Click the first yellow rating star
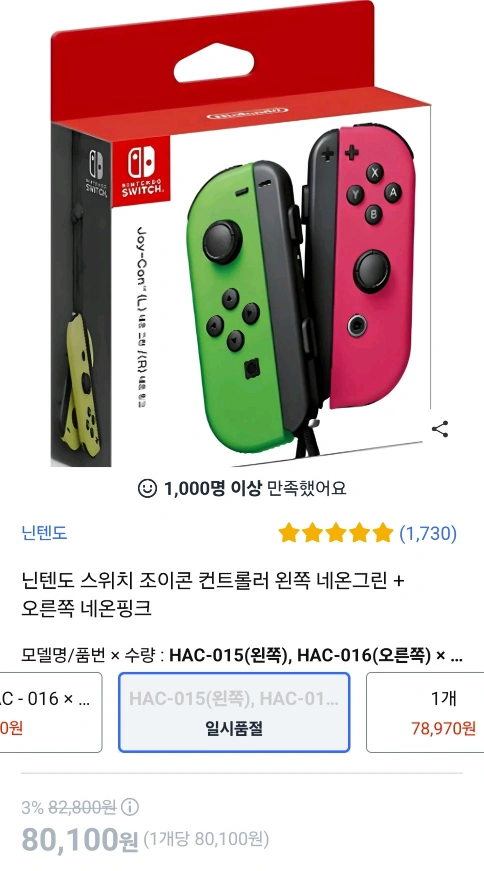Viewport: 484px width, 871px height. (x=289, y=533)
